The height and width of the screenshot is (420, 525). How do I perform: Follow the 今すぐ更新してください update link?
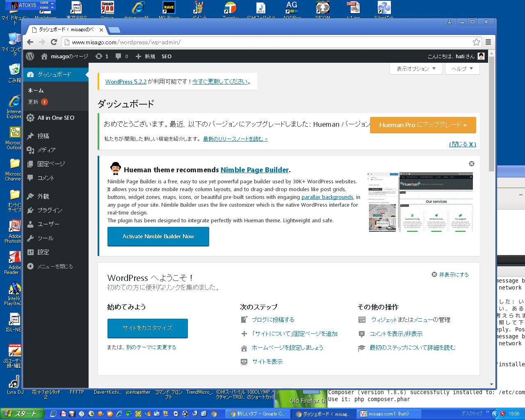coord(220,81)
